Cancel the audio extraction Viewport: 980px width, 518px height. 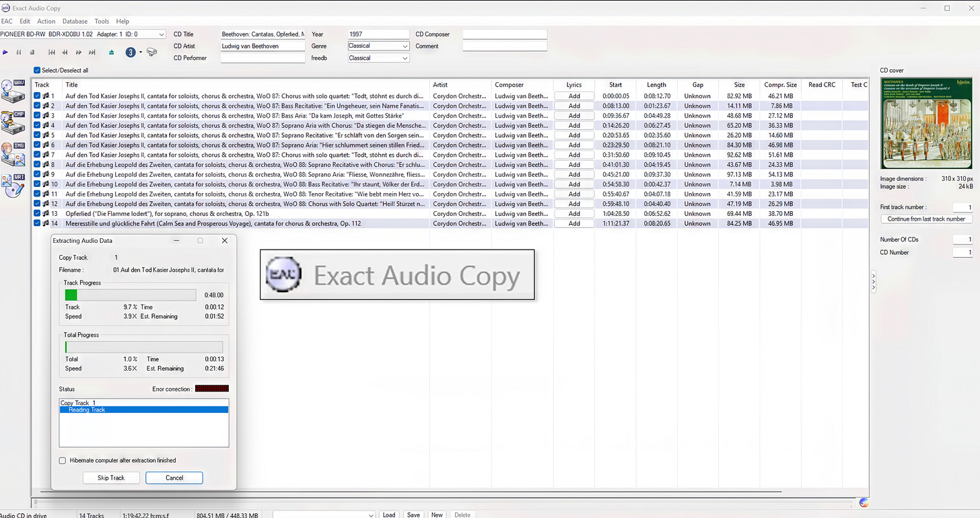[174, 478]
